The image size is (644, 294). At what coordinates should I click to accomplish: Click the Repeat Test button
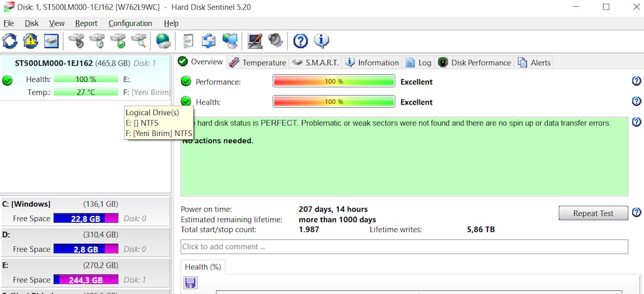pos(593,213)
